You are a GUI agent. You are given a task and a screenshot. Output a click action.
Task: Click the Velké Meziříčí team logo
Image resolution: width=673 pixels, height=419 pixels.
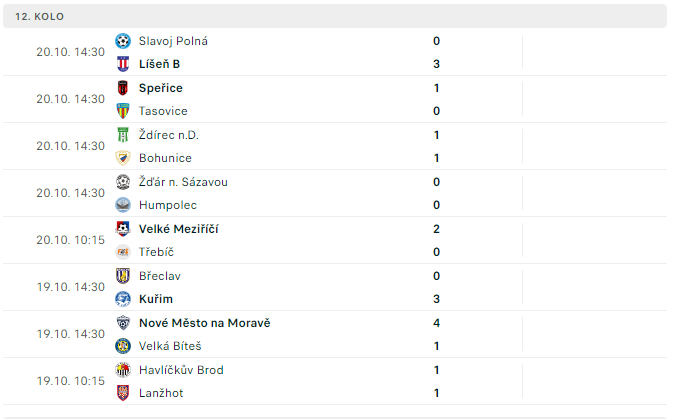click(x=123, y=229)
